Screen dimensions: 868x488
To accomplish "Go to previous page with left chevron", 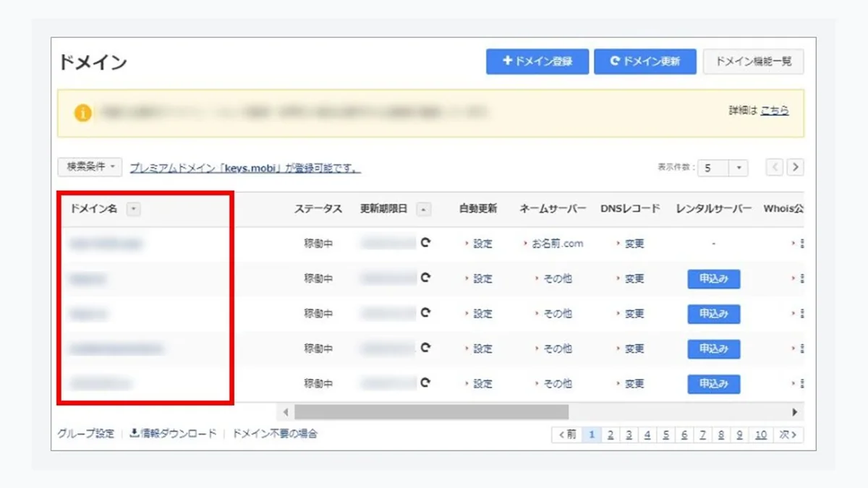I will click(775, 167).
